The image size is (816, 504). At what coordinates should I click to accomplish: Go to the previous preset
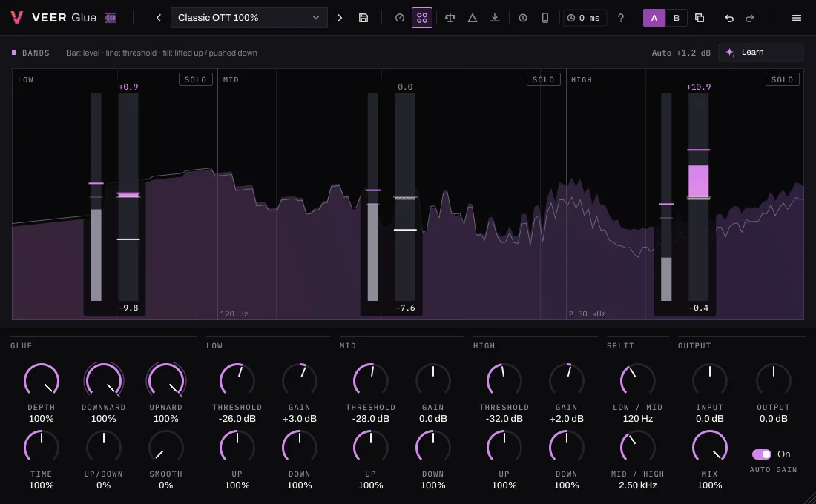(x=159, y=18)
